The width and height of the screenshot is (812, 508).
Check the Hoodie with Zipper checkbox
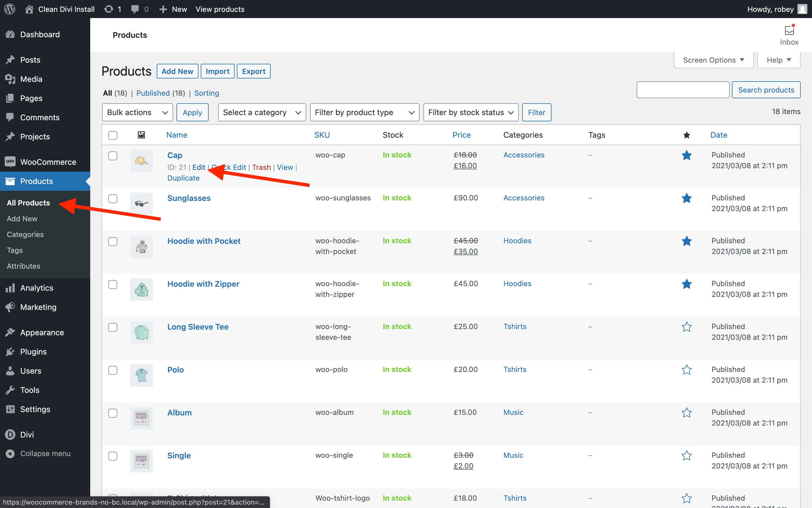tap(113, 284)
